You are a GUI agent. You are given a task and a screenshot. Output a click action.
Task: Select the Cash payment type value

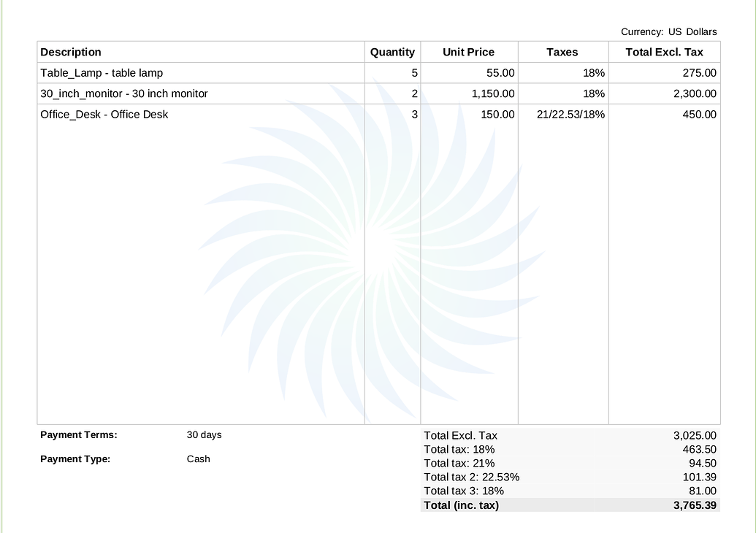pos(198,459)
